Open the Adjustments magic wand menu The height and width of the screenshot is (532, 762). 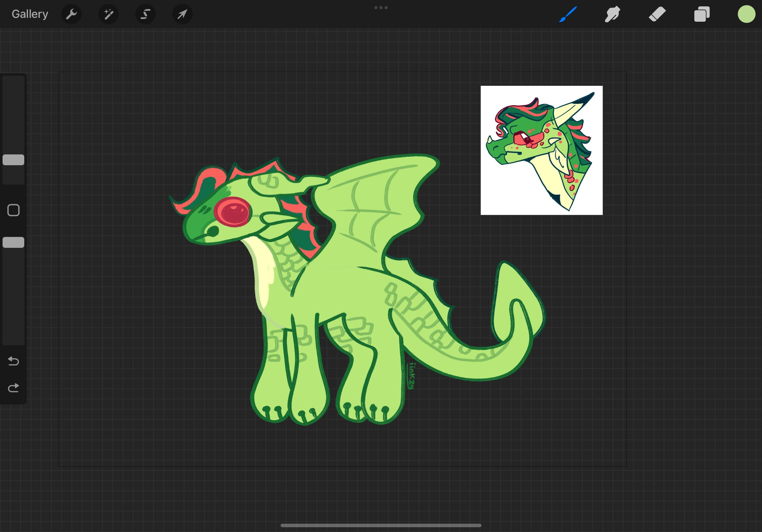(x=108, y=14)
